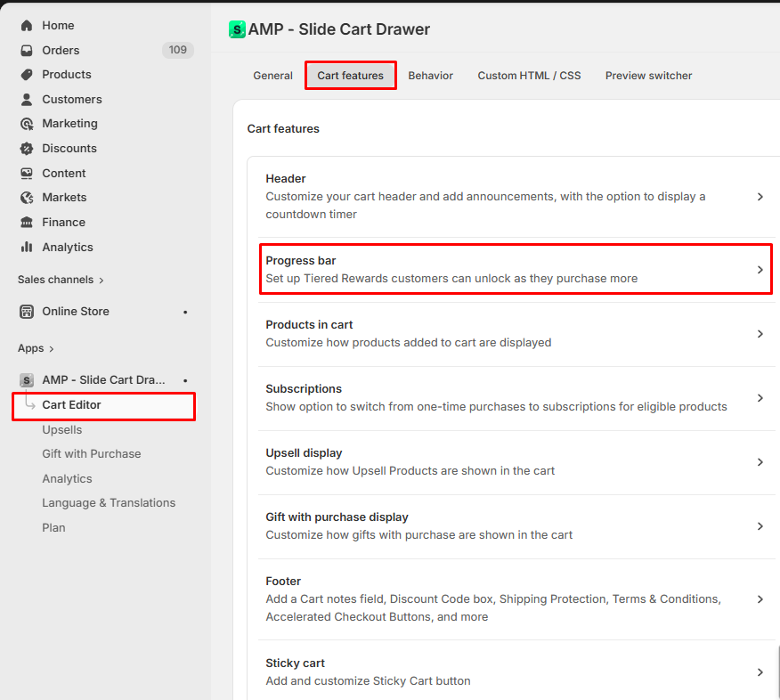Image resolution: width=780 pixels, height=700 pixels.
Task: Open Sticky cart settings row
Action: pos(516,672)
